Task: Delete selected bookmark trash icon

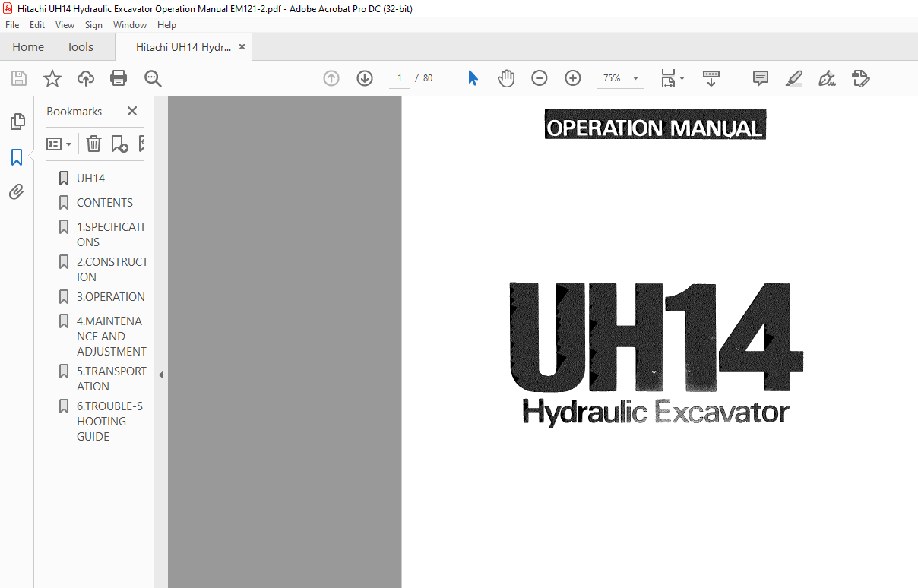Action: tap(93, 144)
